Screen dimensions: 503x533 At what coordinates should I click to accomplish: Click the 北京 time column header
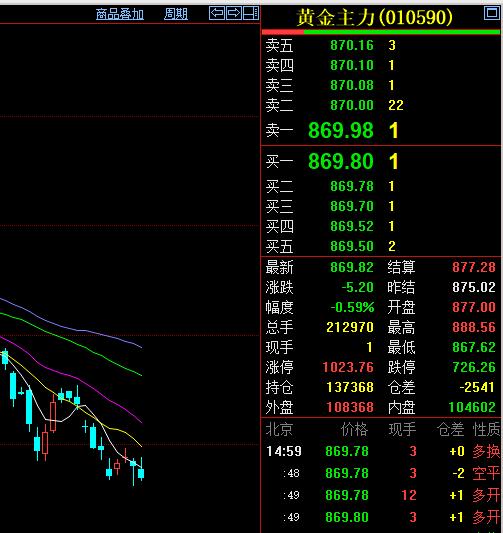(279, 429)
